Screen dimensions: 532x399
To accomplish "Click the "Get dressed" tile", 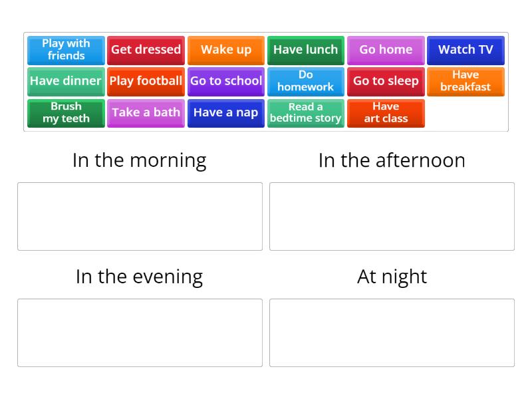I will click(146, 50).
